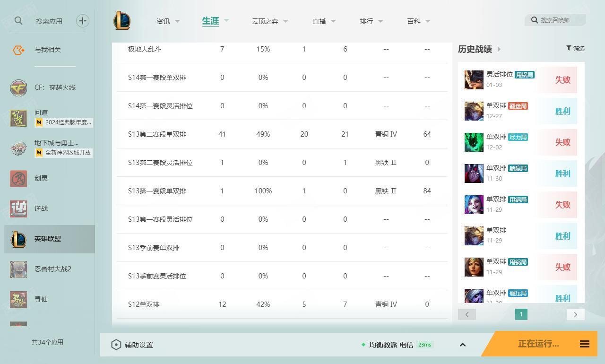The image size is (605, 364).
Task: Expand the 云顶之弈 dropdown menu
Action: pyautogui.click(x=285, y=21)
